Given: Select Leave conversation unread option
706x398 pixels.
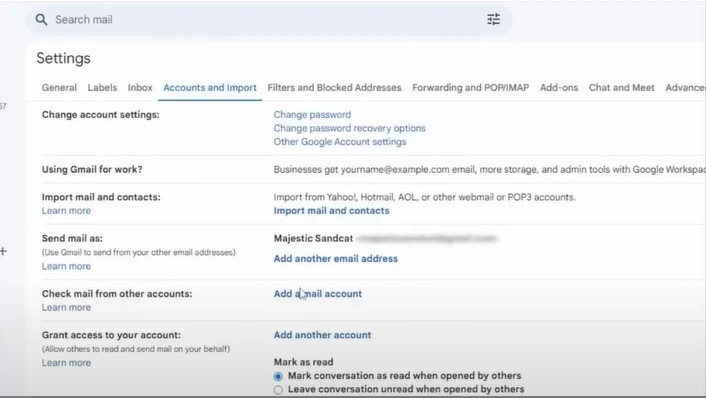Looking at the screenshot, I should tap(278, 389).
